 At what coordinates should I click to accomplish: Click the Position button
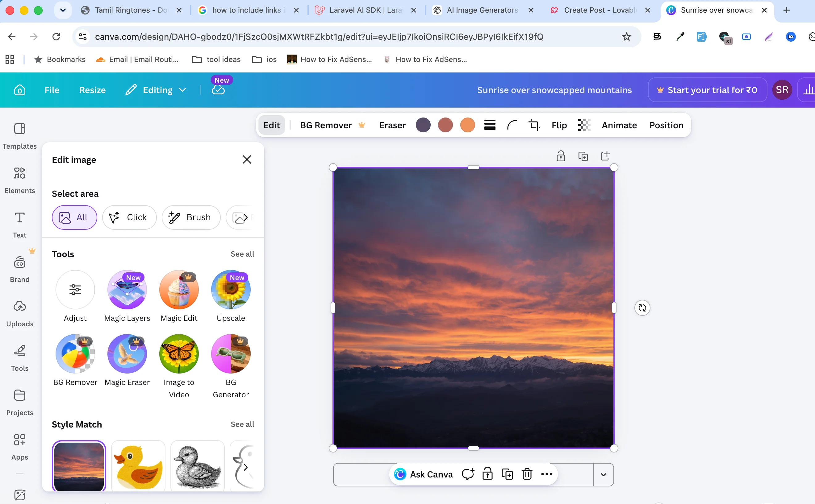666,125
